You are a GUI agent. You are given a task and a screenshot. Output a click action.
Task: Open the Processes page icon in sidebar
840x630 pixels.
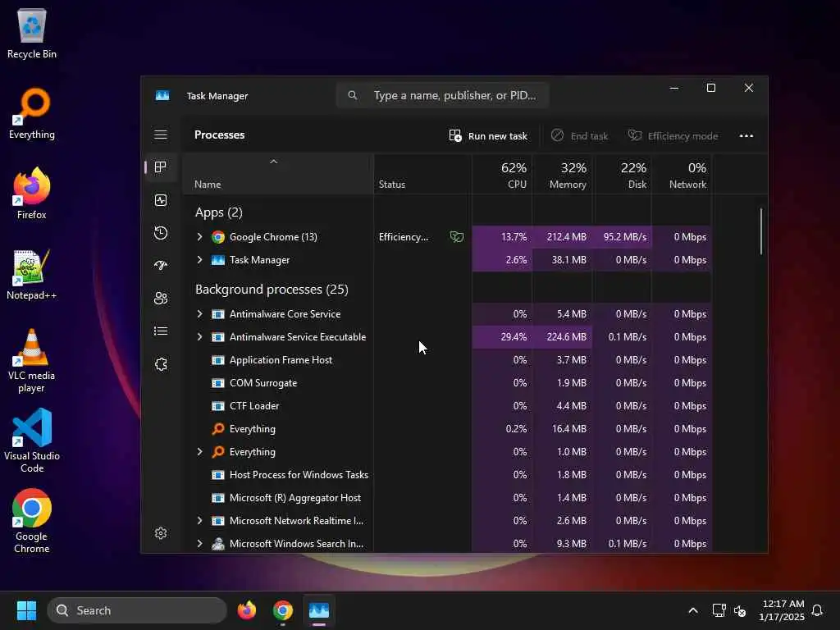pyautogui.click(x=160, y=167)
